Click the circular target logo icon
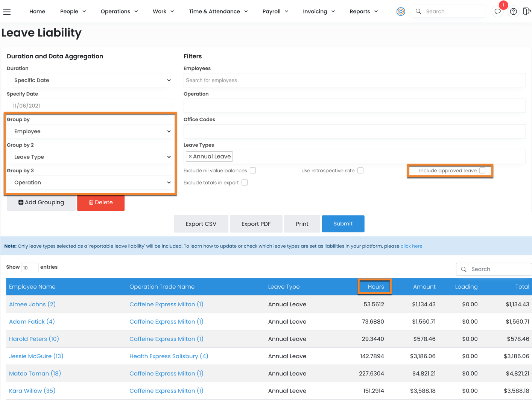 [401, 12]
